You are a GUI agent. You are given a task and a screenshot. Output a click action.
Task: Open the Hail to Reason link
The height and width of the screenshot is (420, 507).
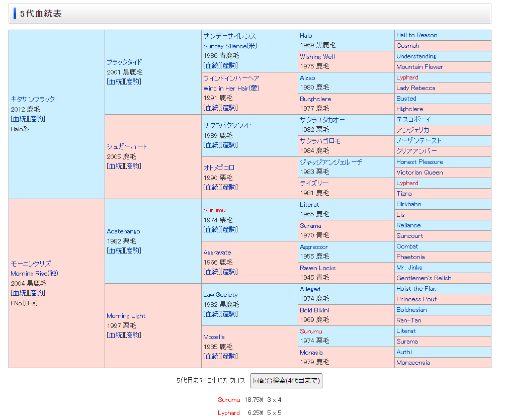point(416,35)
